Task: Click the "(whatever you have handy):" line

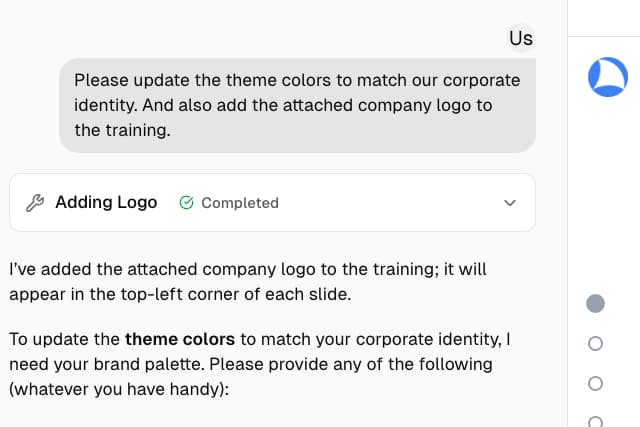Action: coord(119,389)
